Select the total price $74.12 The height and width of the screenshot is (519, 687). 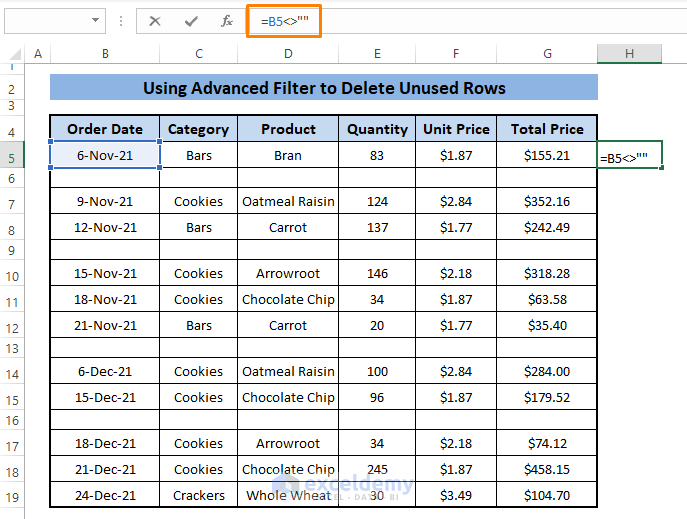pyautogui.click(x=547, y=443)
